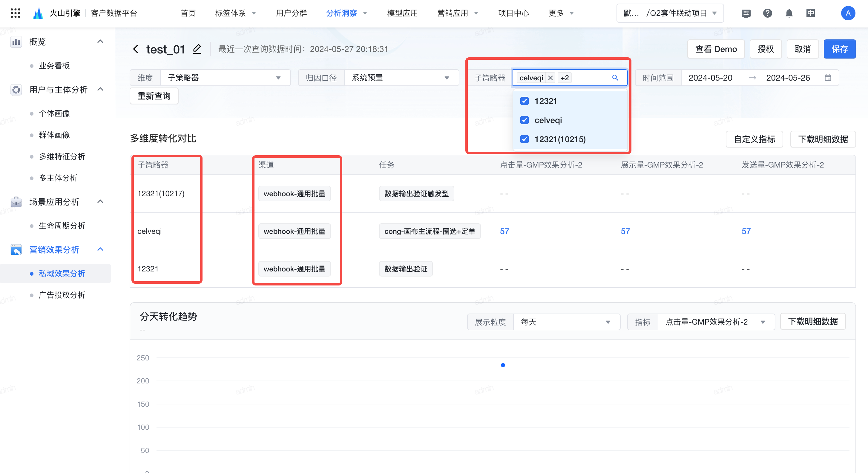Open 个体画像 in the sidebar
The height and width of the screenshot is (473, 868).
[x=54, y=113]
